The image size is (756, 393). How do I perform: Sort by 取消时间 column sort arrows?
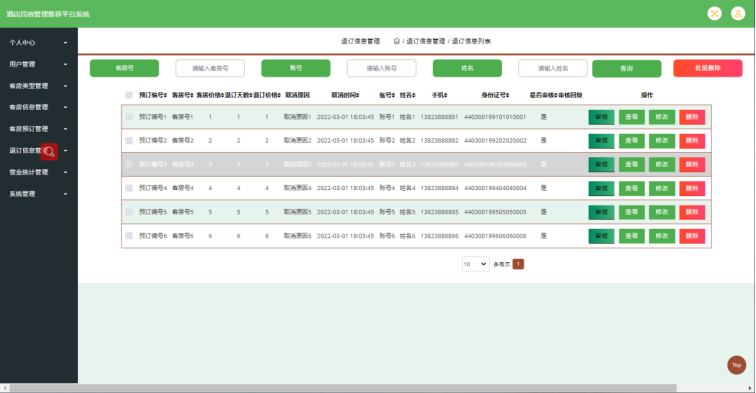[358, 95]
